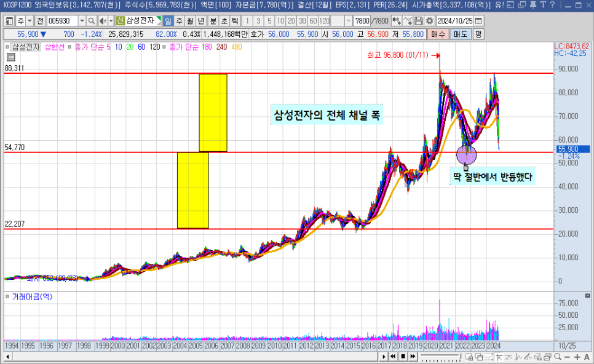Image resolution: width=594 pixels, height=364 pixels.
Task: Select the 월 monthly period toggle
Action: tap(190, 21)
